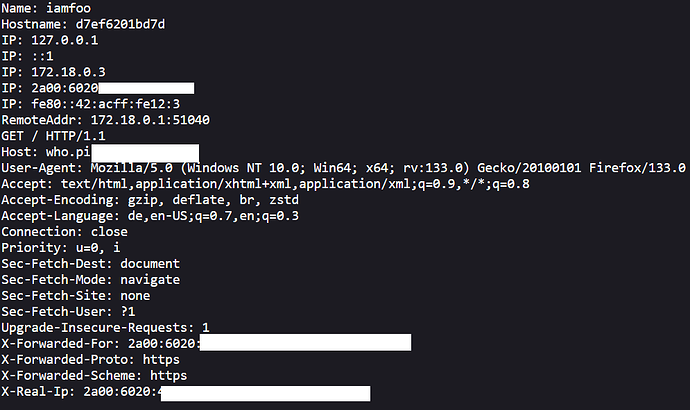Click the User-Agent Mozilla/5.0 line
Screen dimensions: 690x410
(x=330, y=168)
